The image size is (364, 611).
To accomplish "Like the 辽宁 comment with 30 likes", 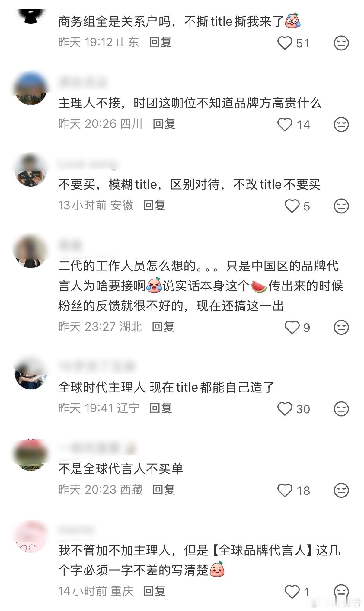I will click(x=285, y=409).
